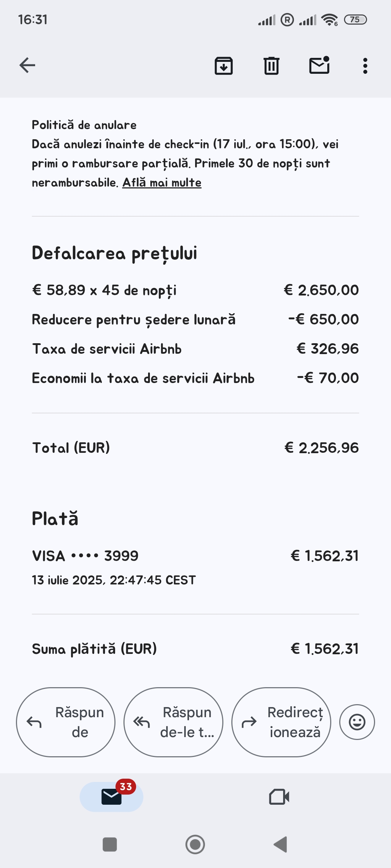Open the "Află mai multe" link
The image size is (391, 868).
162,183
